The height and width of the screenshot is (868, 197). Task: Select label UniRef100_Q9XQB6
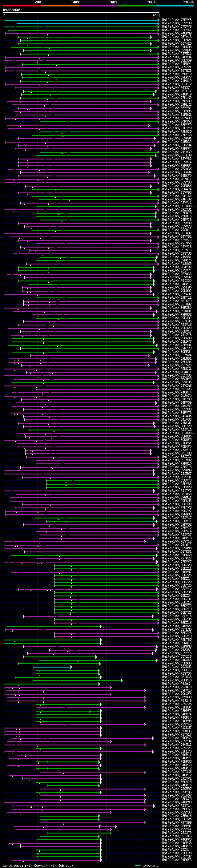(177, 50)
